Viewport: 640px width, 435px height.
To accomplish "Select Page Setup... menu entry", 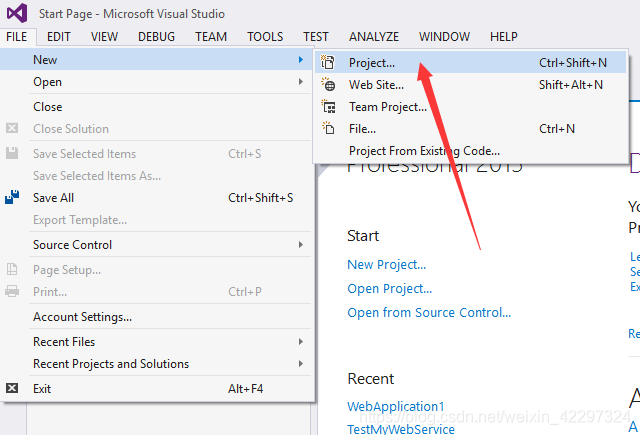I will point(157,270).
